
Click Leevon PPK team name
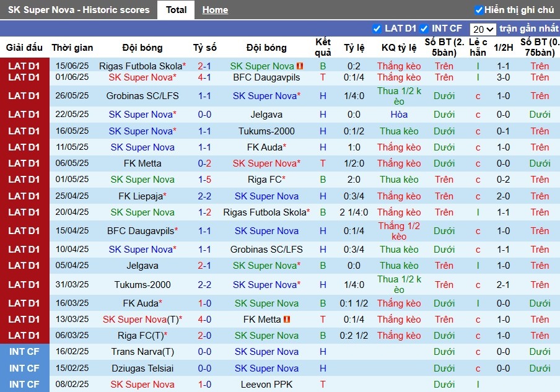pyautogui.click(x=266, y=384)
